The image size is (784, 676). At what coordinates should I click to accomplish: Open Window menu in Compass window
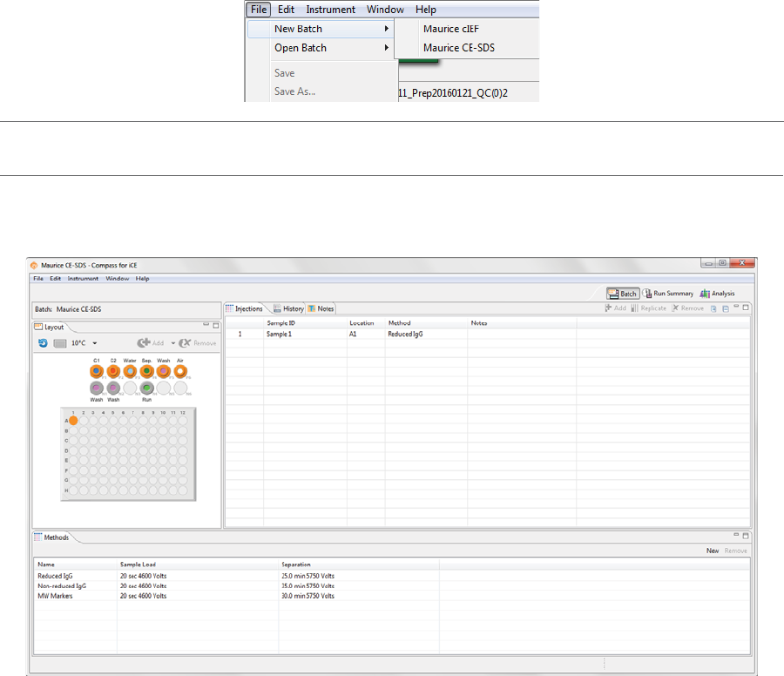[x=117, y=279]
